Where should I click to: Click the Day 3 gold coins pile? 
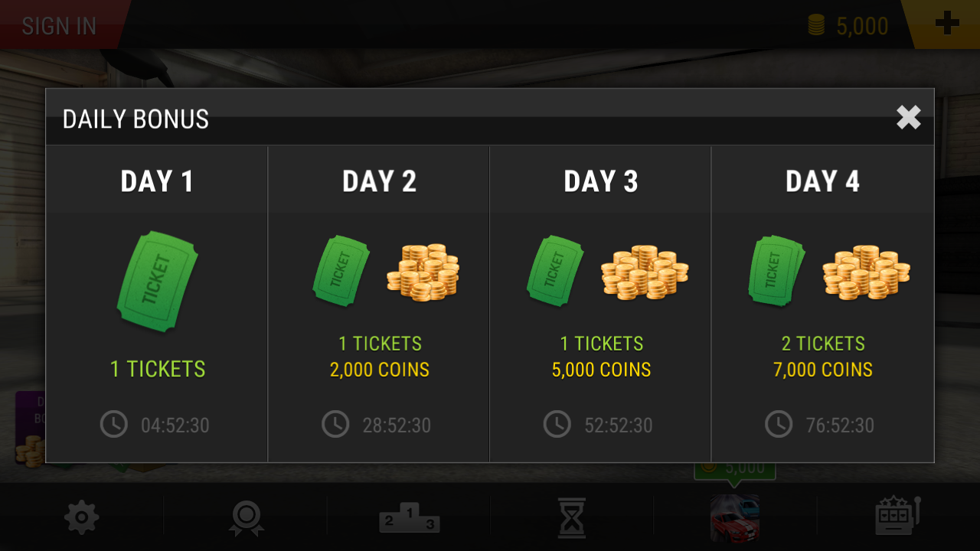pyautogui.click(x=645, y=272)
